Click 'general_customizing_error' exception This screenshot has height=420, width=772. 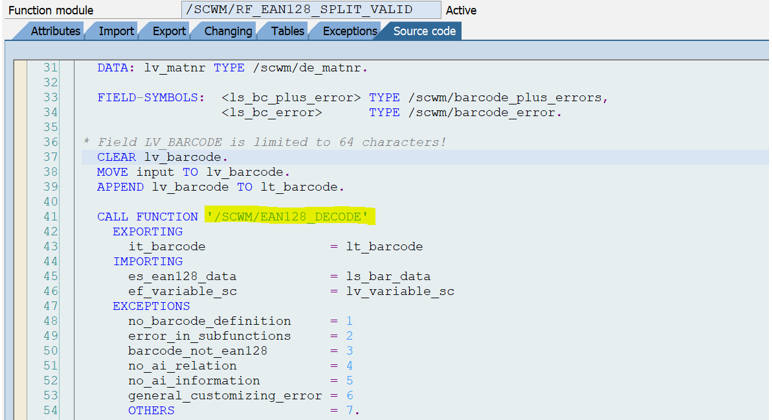(225, 396)
